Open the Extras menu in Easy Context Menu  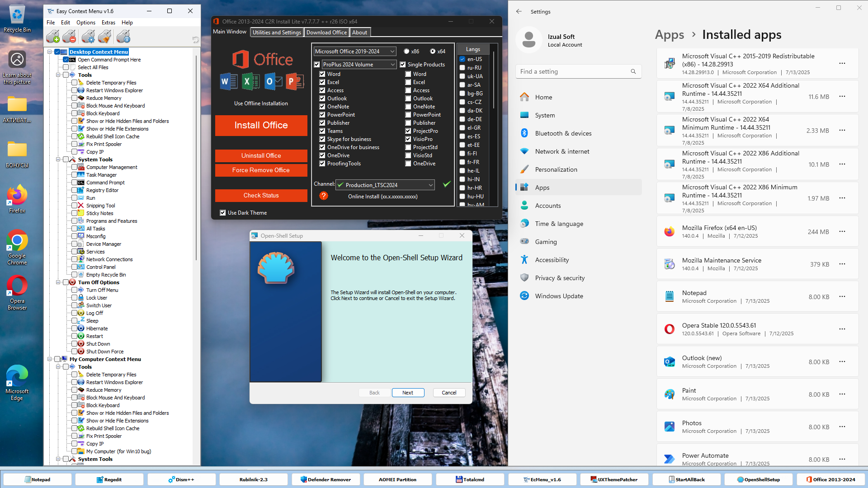(108, 23)
